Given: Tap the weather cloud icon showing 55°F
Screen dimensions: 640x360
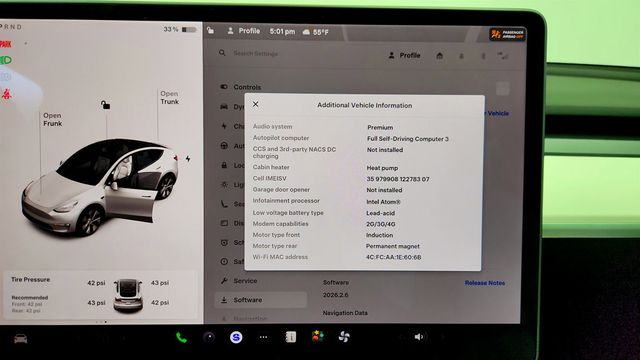Looking at the screenshot, I should point(306,31).
